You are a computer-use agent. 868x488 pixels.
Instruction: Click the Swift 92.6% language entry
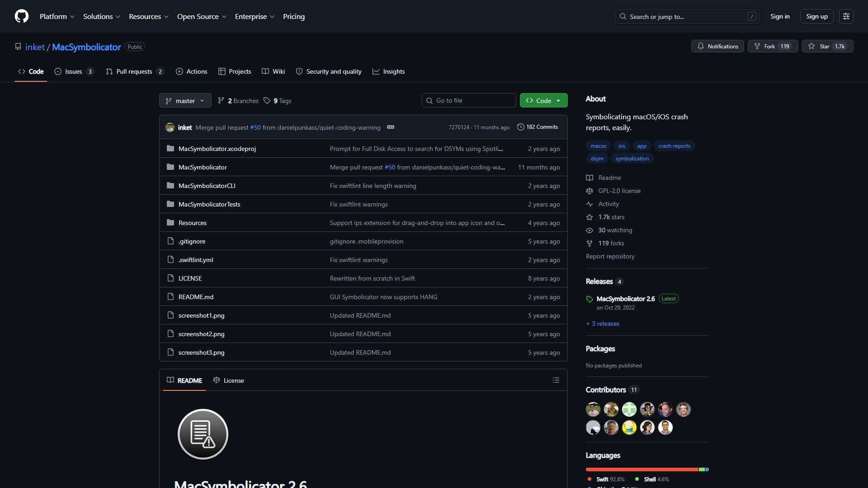click(x=606, y=479)
